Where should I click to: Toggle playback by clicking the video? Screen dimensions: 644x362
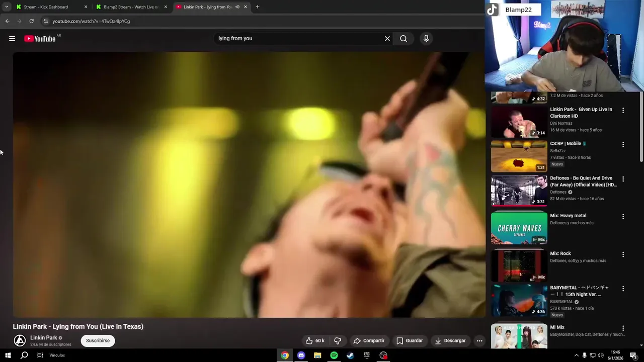point(249,185)
